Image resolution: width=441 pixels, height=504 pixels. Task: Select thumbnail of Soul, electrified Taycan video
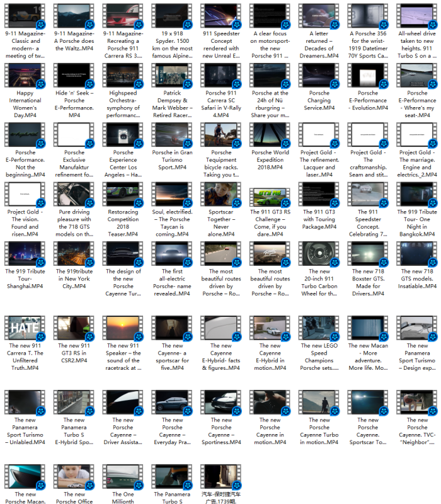[x=171, y=194]
